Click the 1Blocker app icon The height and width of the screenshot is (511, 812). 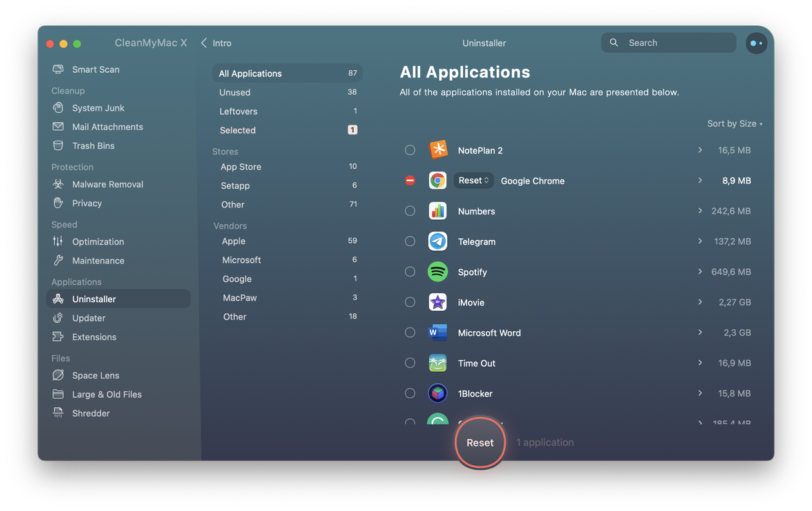(x=438, y=393)
